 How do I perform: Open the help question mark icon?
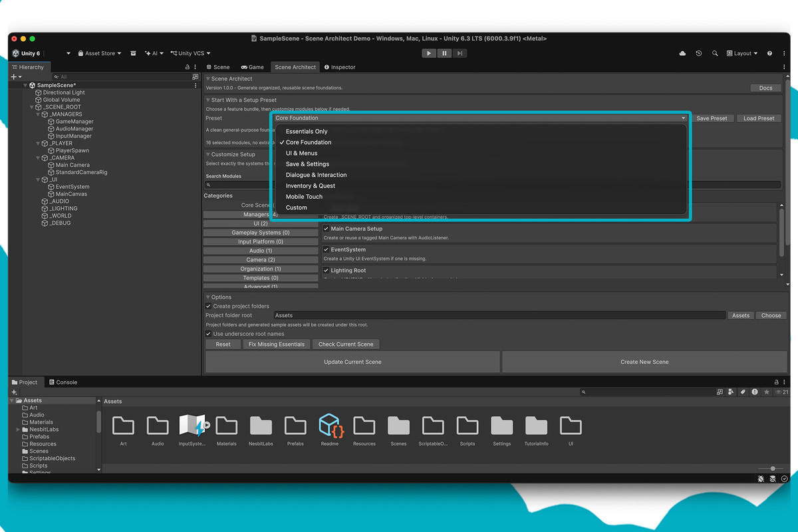769,53
